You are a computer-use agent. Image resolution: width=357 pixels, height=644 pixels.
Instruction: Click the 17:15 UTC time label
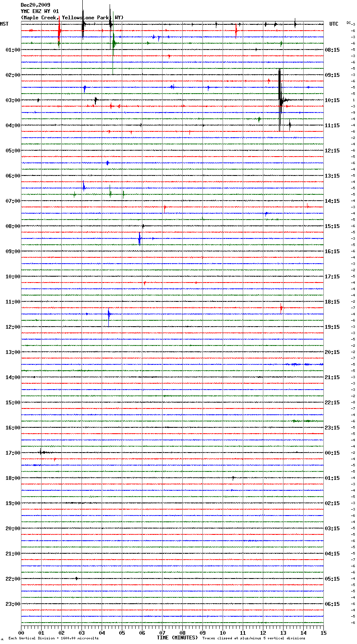coord(332,277)
